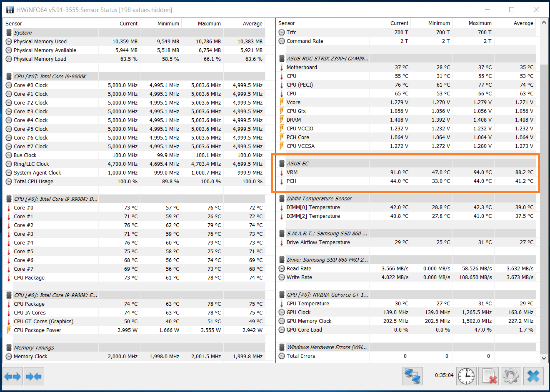This screenshot has width=550, height=392.
Task: Click the vertical scrollbar thumb
Action: [x=544, y=208]
